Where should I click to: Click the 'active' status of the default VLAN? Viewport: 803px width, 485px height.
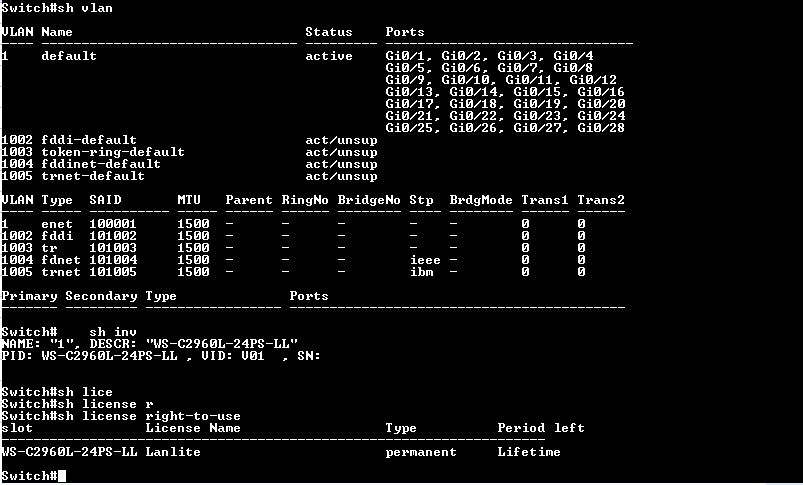point(328,56)
